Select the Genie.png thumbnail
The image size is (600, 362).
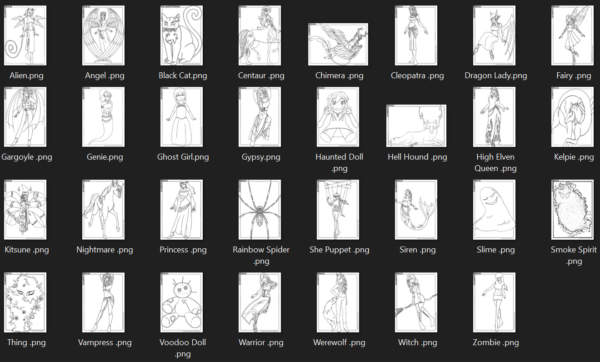103,117
